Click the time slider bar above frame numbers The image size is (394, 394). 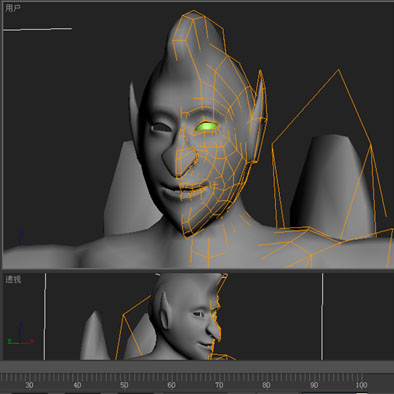pos(197,367)
